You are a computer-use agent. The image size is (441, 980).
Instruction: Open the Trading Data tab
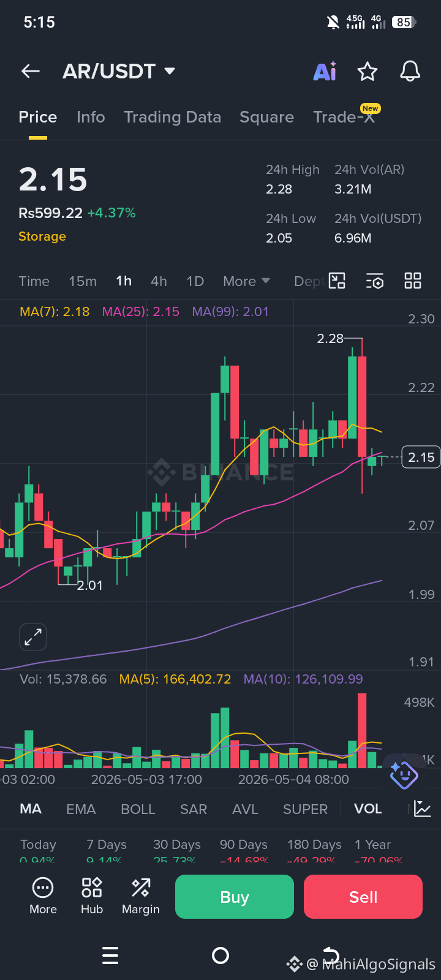[172, 117]
